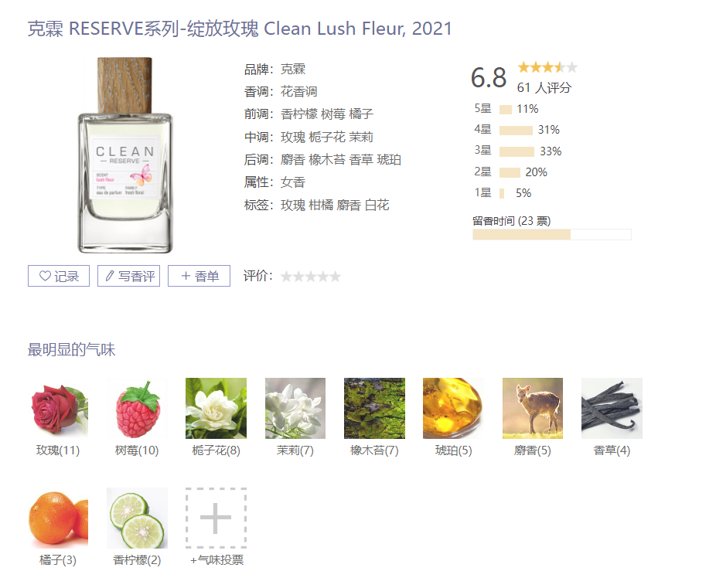The width and height of the screenshot is (716, 588).
Task: Select the 香柠檬 bergamot scent image
Action: coord(137,518)
